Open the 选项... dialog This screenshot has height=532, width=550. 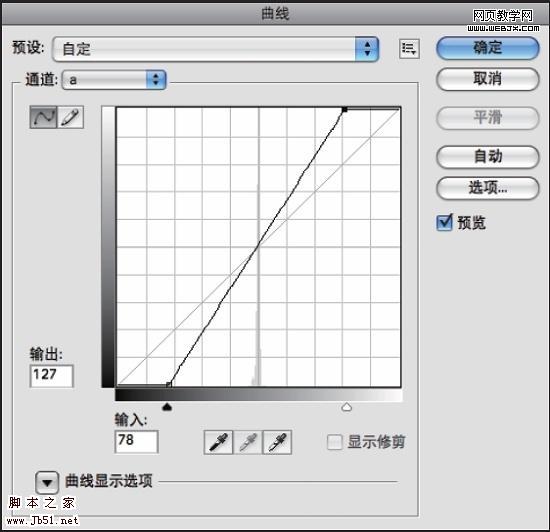click(488, 188)
